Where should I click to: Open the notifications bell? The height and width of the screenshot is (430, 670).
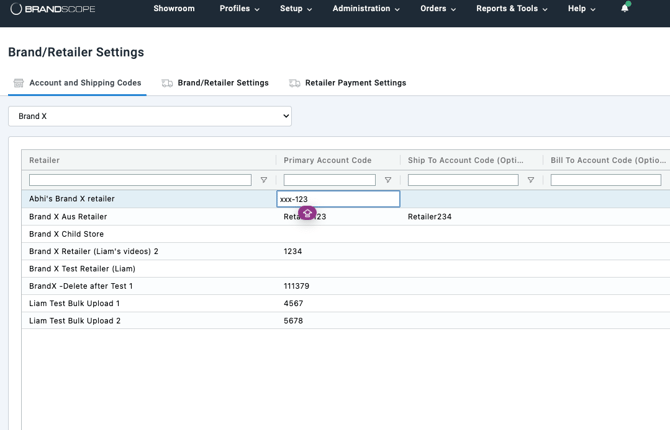[625, 8]
